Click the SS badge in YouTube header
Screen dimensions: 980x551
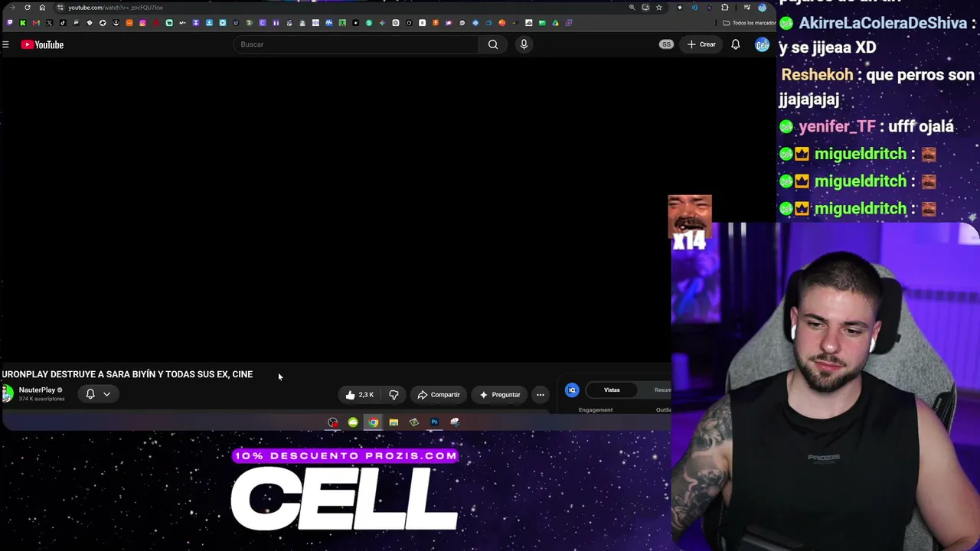pyautogui.click(x=666, y=44)
